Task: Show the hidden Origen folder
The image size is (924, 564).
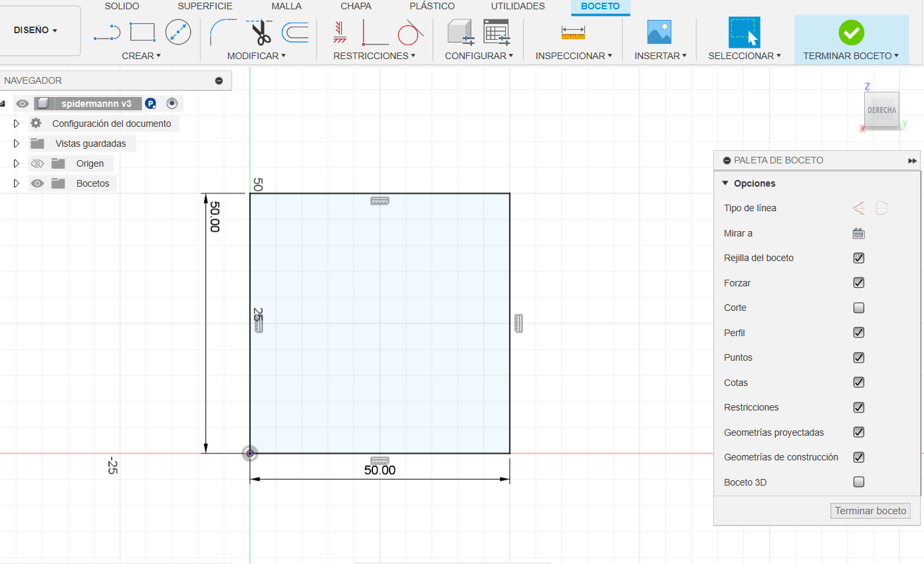Action: [x=37, y=163]
